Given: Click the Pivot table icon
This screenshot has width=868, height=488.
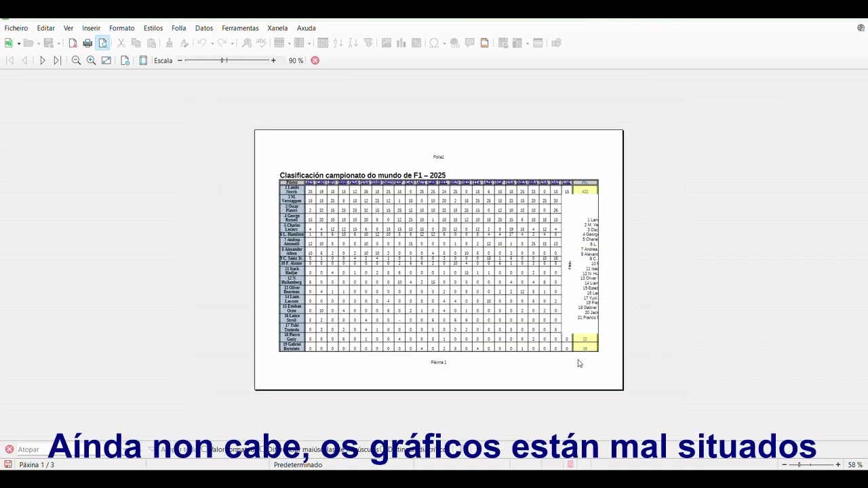Looking at the screenshot, I should click(416, 43).
